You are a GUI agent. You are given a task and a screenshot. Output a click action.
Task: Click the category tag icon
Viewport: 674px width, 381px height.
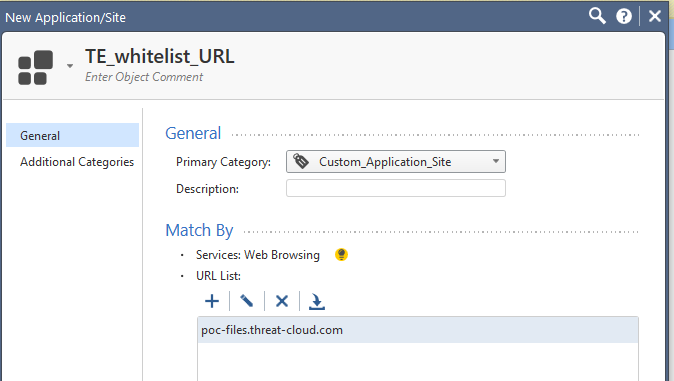click(301, 161)
